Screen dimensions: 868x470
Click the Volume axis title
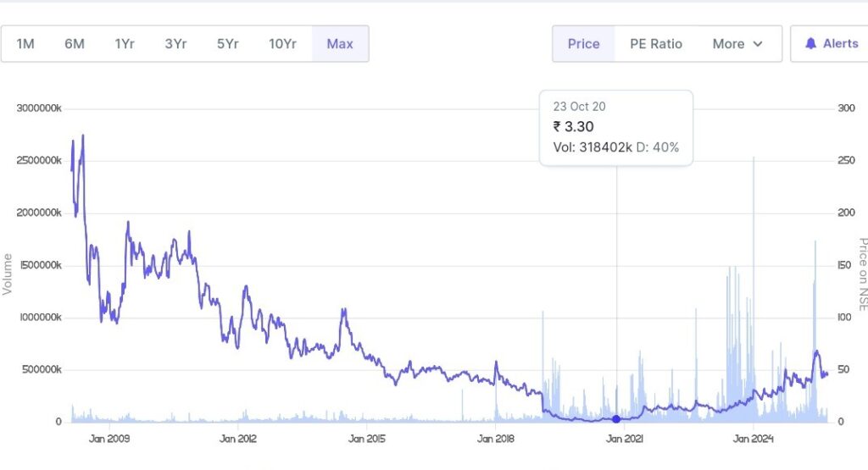coord(8,274)
